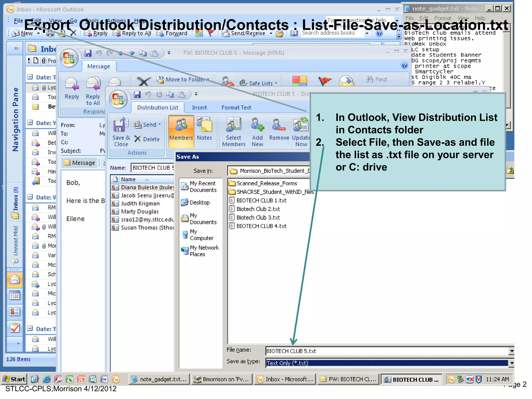The width and height of the screenshot is (532, 399).
Task: Open Contacts icon in navigation pane
Action: pyautogui.click(x=15, y=312)
